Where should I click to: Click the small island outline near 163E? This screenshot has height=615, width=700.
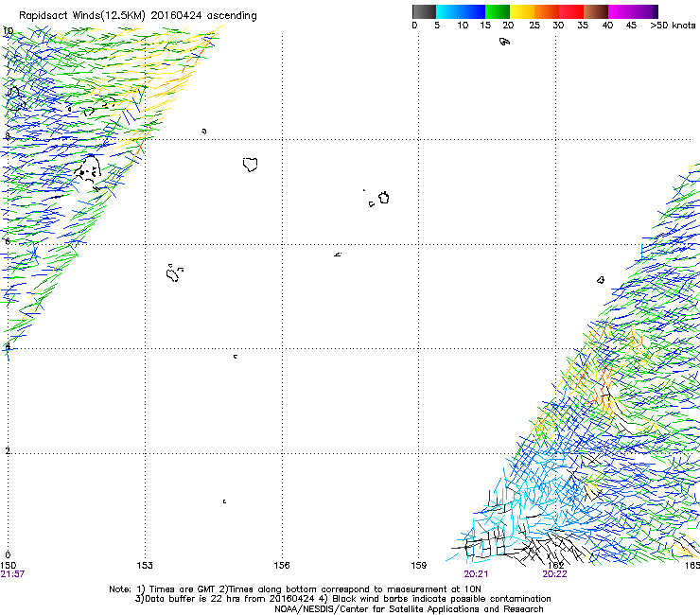[x=601, y=280]
